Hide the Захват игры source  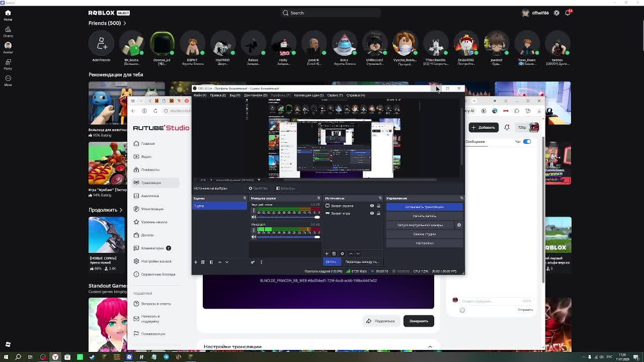click(372, 213)
